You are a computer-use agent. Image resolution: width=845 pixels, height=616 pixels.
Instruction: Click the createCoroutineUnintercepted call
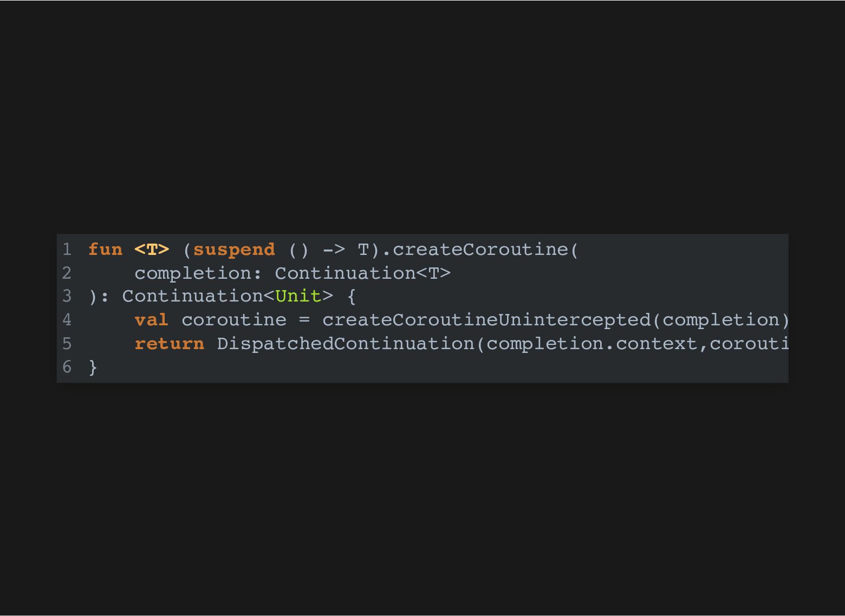486,320
